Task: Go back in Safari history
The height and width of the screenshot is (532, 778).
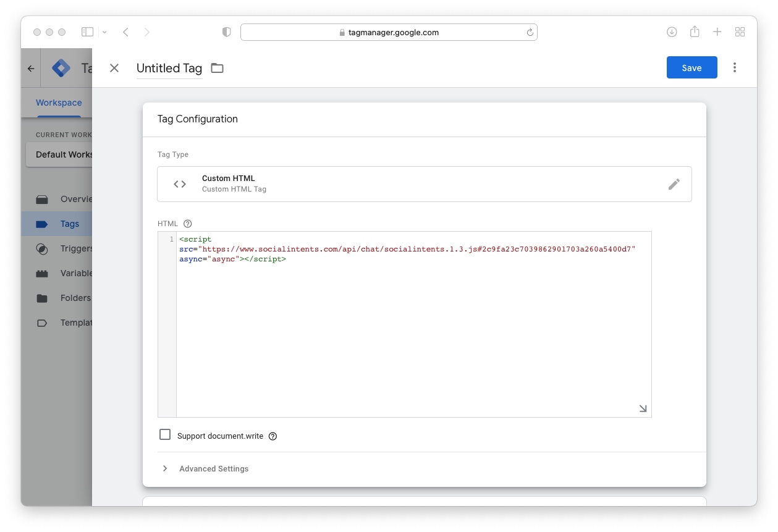Action: click(125, 32)
